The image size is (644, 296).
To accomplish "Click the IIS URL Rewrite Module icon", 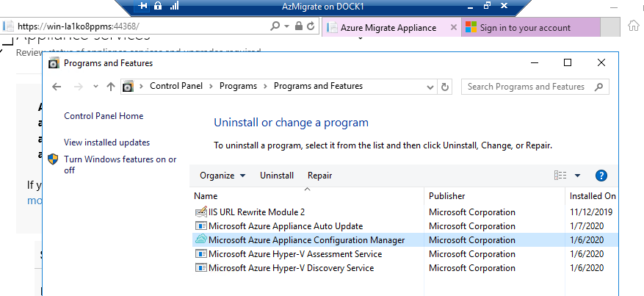I will (201, 212).
